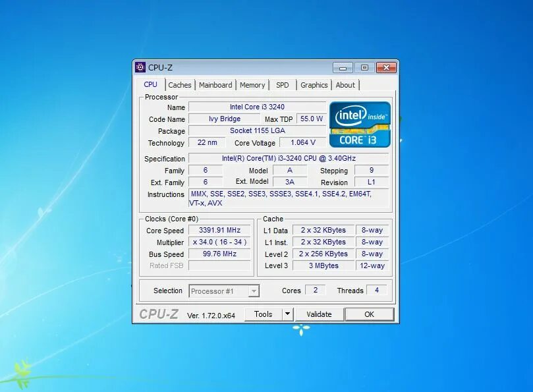Open the About tab
This screenshot has height=392, width=533.
345,85
